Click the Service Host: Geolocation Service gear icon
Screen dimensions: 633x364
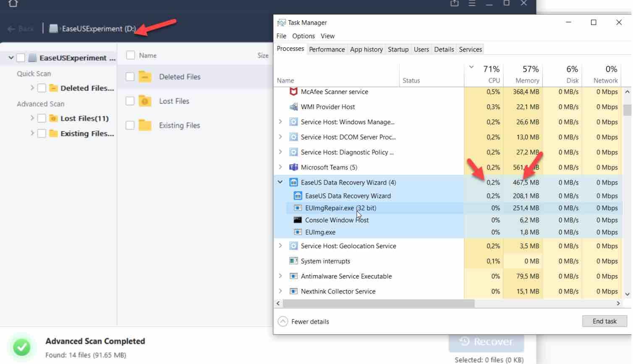pos(293,246)
